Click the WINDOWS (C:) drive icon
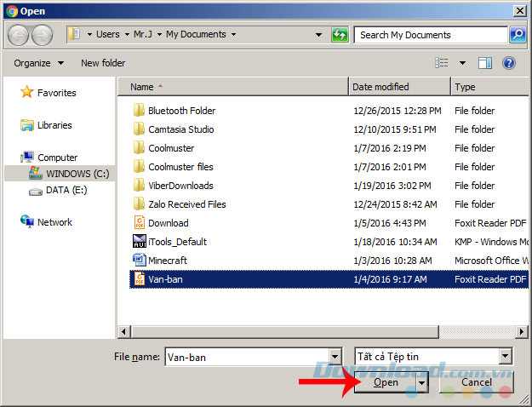 pyautogui.click(x=36, y=173)
